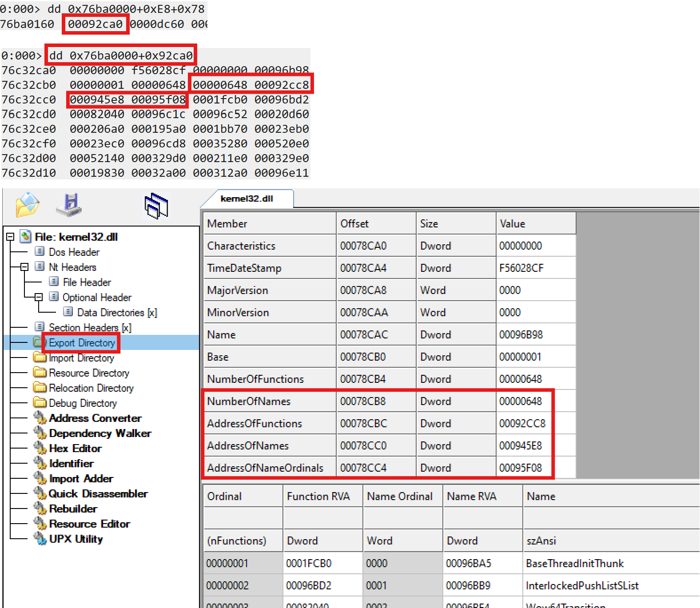The width and height of the screenshot is (700, 608).
Task: Click the Debug Directory folder icon
Action: [x=40, y=402]
